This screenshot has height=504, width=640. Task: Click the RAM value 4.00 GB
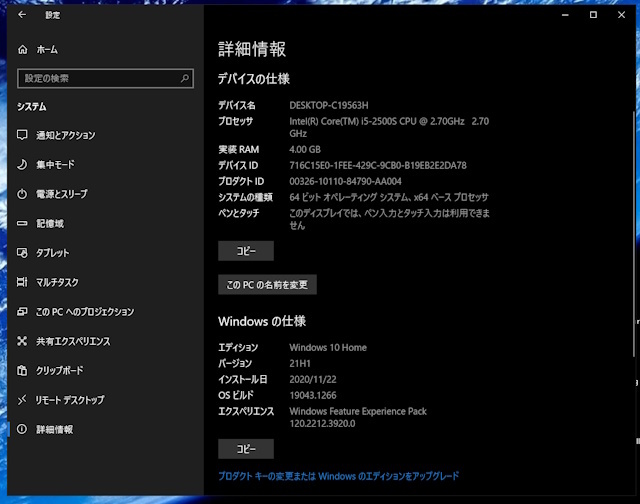(x=305, y=149)
